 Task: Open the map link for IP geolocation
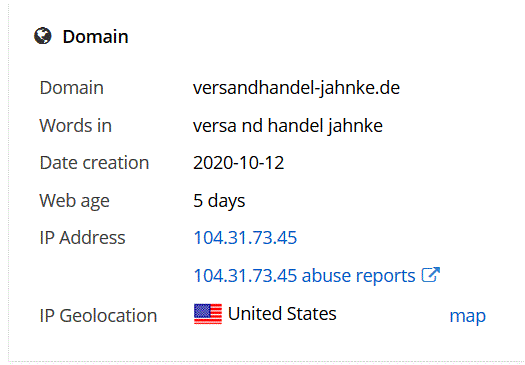[x=468, y=316]
